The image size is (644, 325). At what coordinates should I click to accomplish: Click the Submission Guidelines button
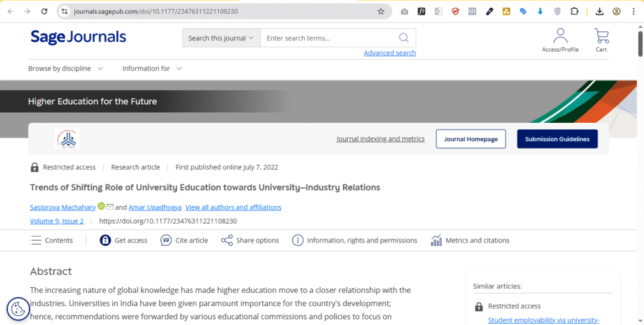(x=557, y=139)
